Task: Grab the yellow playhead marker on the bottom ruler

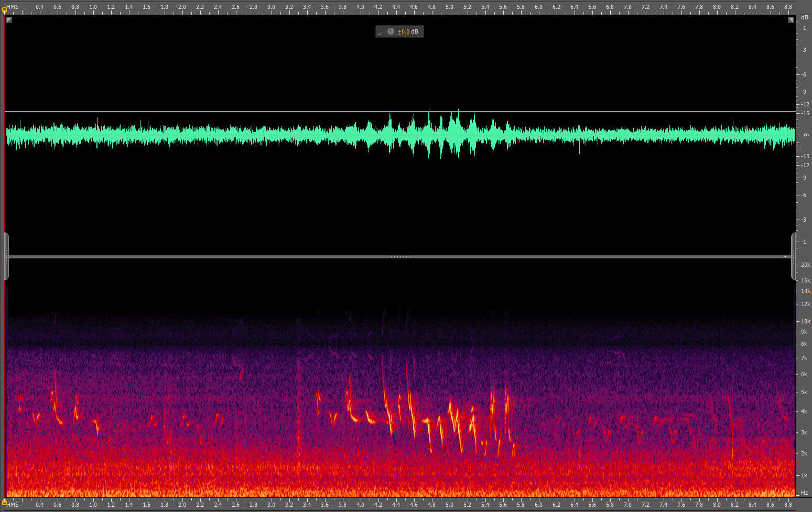Action: (4, 502)
